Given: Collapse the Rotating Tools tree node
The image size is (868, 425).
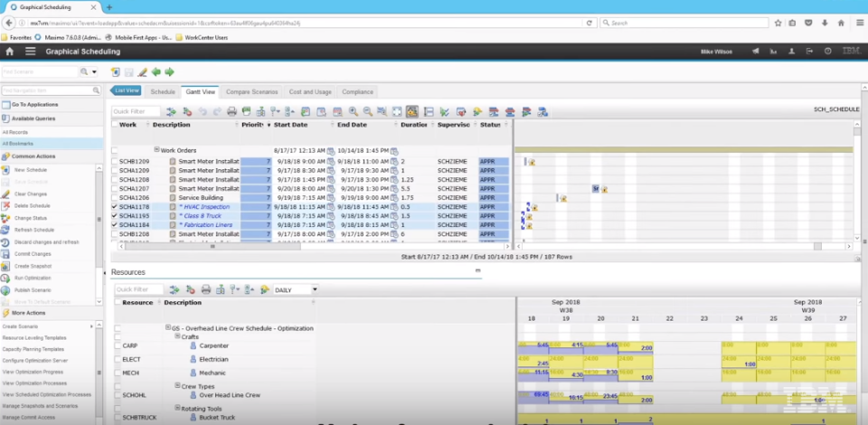Looking at the screenshot, I should (178, 409).
